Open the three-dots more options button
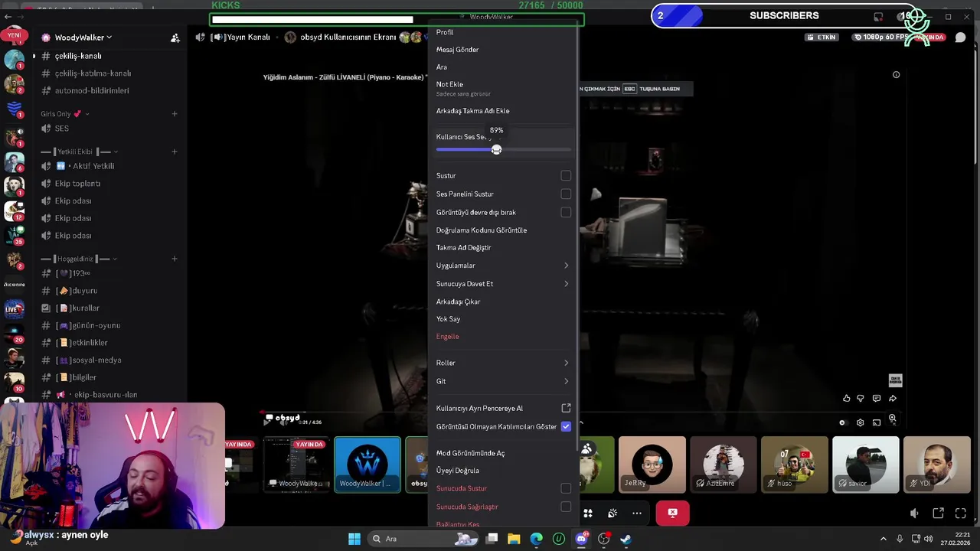980x551 pixels. tap(637, 514)
